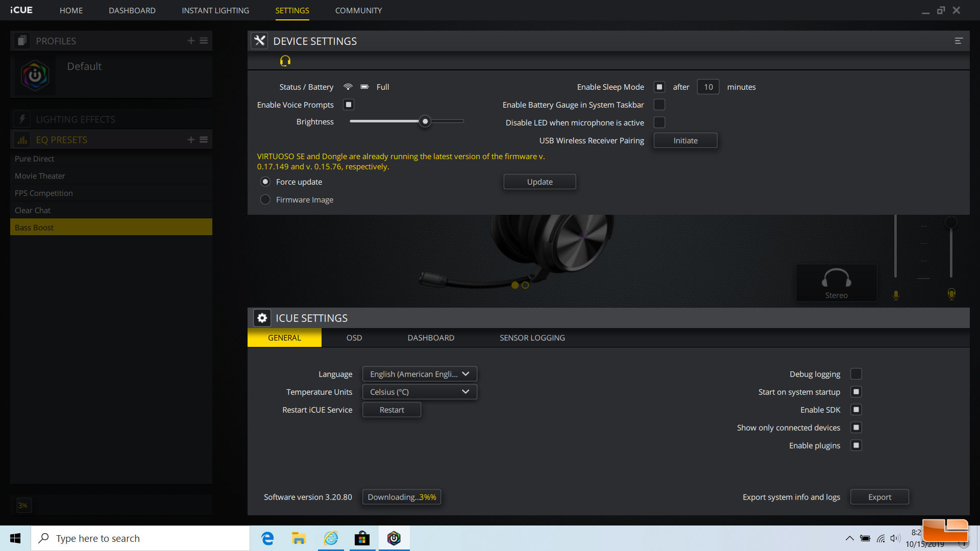
Task: Add a new EQ preset with plus icon
Action: (191, 140)
